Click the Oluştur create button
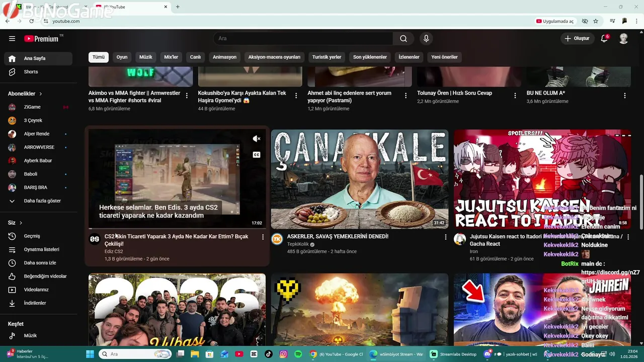Viewport: 644px width, 362px height. 577,39
